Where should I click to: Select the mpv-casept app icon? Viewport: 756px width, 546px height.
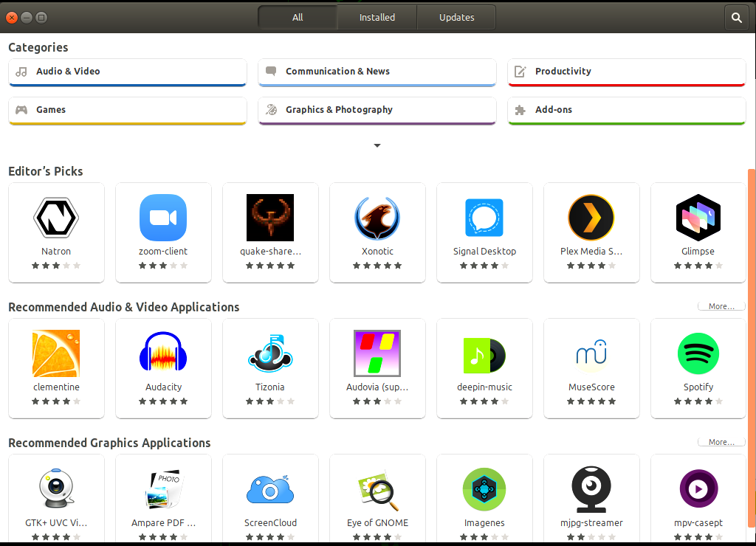tap(698, 488)
